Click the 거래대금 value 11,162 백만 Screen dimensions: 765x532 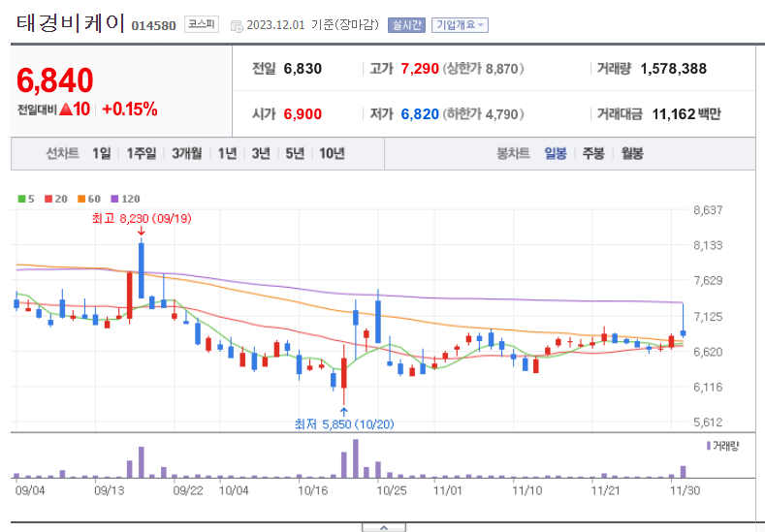click(x=686, y=114)
